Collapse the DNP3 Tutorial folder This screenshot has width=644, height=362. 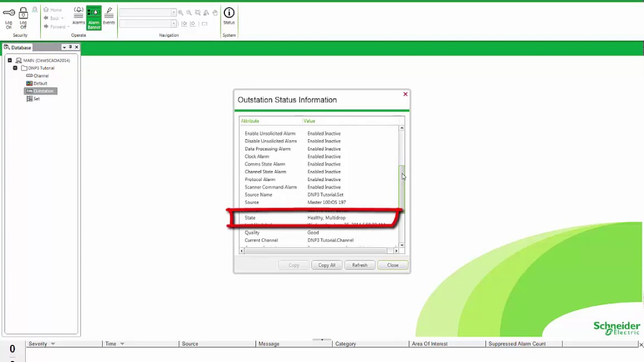[x=15, y=68]
